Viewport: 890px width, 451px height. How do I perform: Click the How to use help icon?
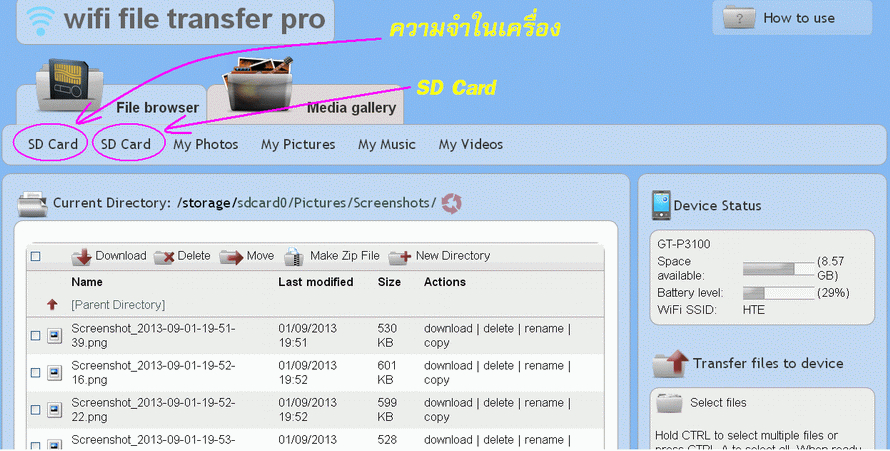(x=739, y=18)
